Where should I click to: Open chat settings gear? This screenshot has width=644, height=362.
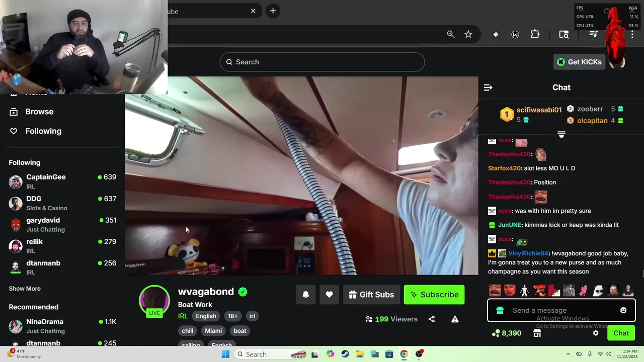[x=596, y=333]
